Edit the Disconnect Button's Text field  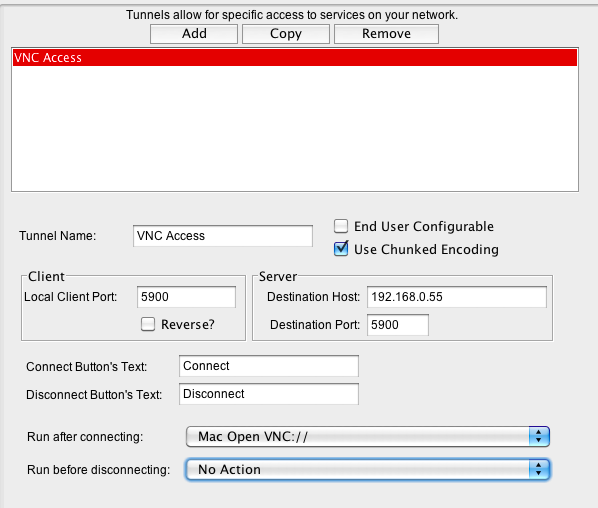click(x=269, y=394)
